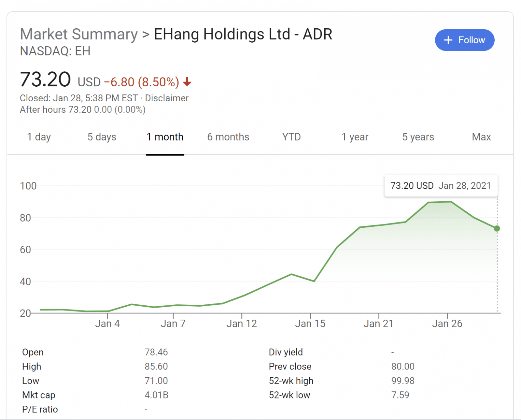Switch to YTD view
521x420 pixels.
(x=291, y=137)
